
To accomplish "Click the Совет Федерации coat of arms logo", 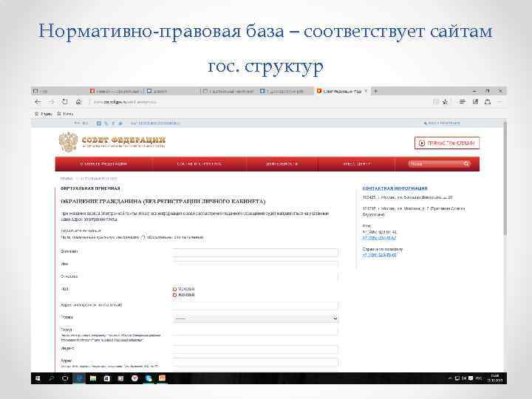I will tap(68, 142).
